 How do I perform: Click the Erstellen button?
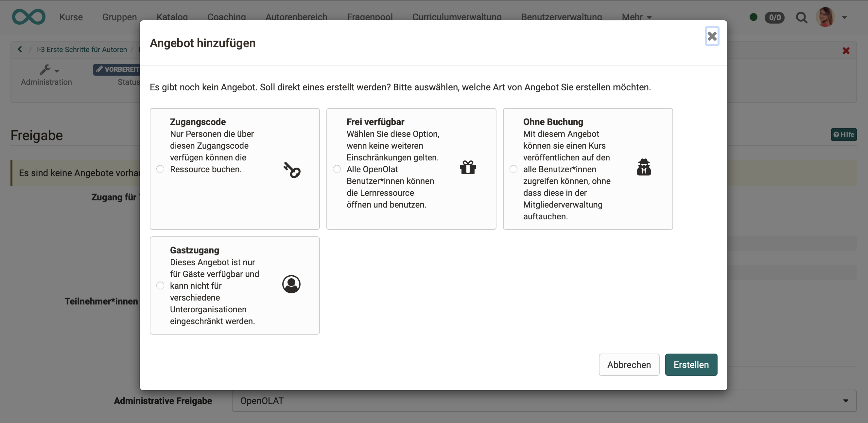point(691,364)
